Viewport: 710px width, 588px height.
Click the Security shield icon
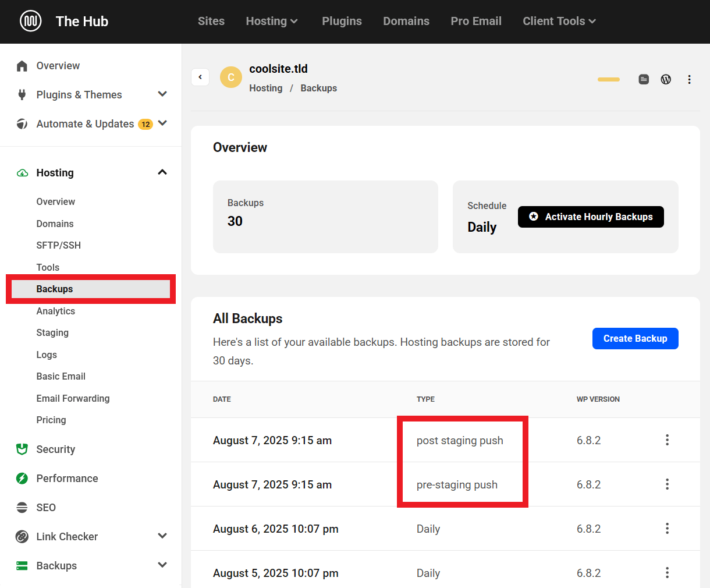pyautogui.click(x=22, y=449)
